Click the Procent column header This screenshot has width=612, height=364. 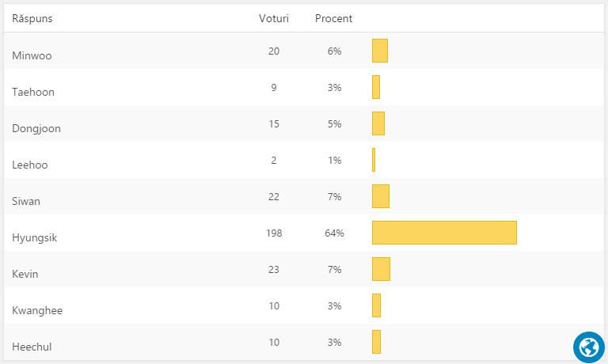(333, 18)
